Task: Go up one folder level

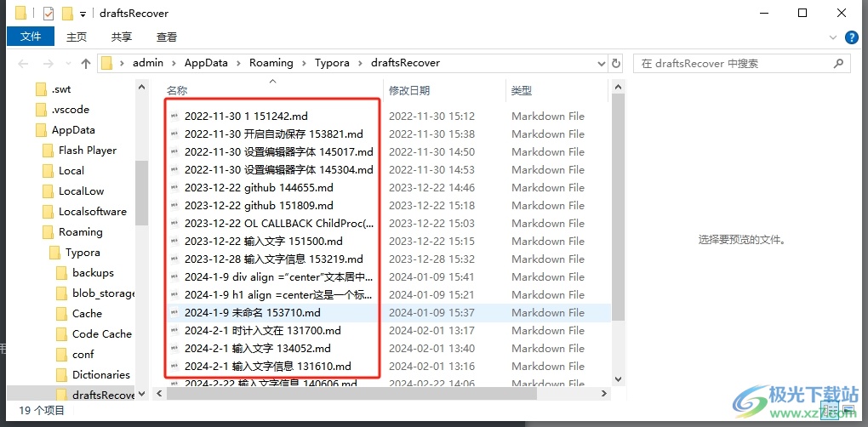Action: (86, 64)
